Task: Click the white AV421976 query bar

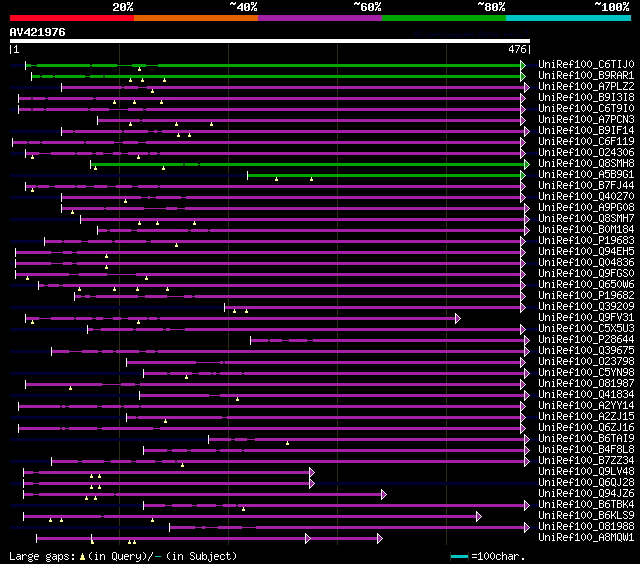Action: click(270, 41)
